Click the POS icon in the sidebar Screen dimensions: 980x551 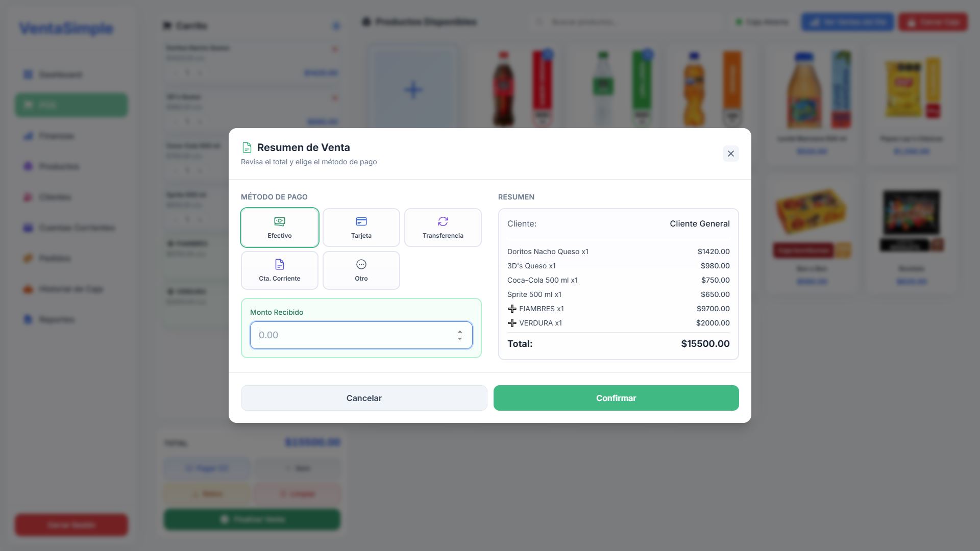tap(28, 105)
